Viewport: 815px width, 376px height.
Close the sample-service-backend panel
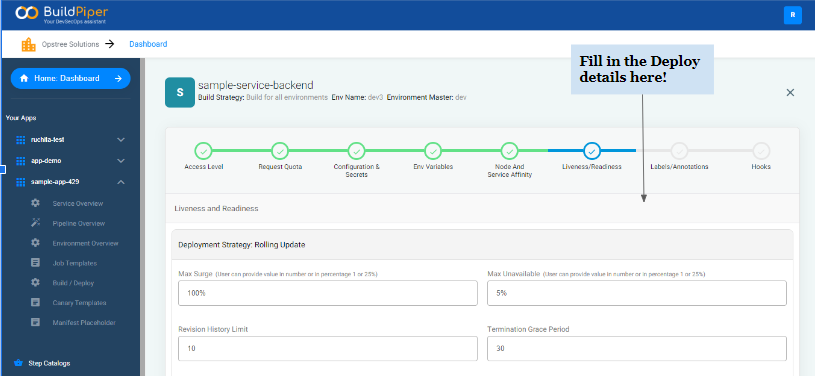pos(790,93)
